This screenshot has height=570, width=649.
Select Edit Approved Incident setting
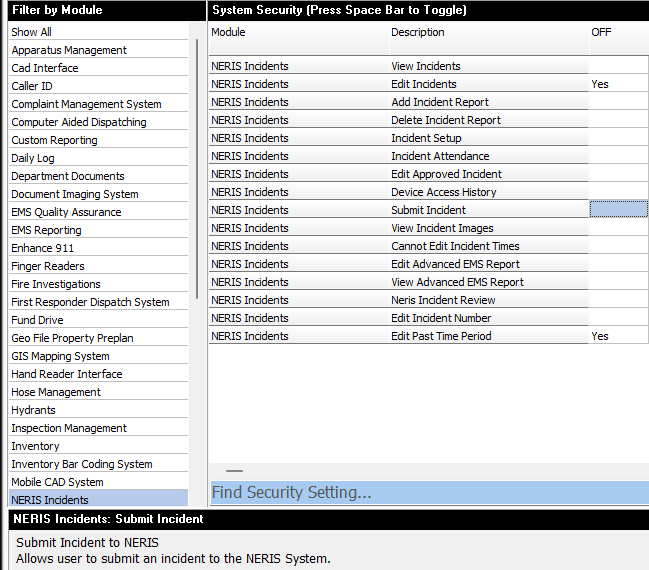tap(489, 174)
